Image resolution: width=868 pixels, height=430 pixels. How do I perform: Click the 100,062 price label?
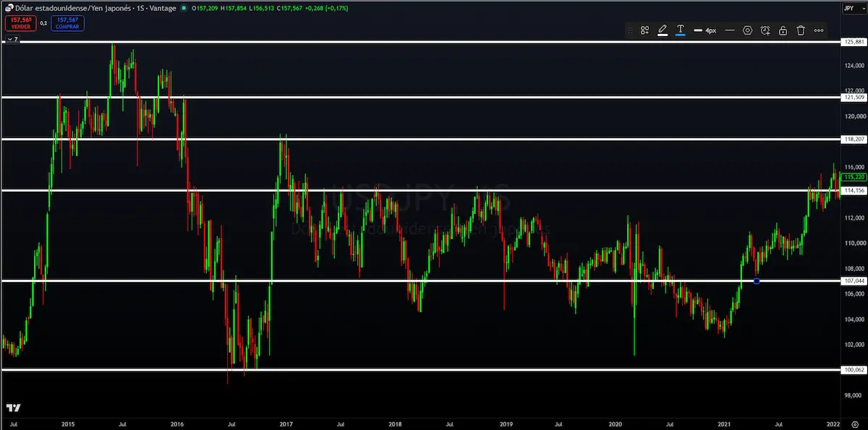(854, 369)
